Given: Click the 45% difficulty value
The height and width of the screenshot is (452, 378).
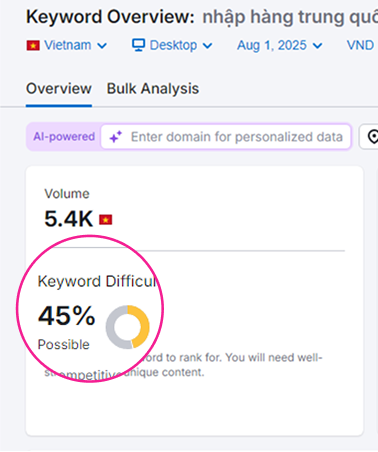Looking at the screenshot, I should (67, 316).
